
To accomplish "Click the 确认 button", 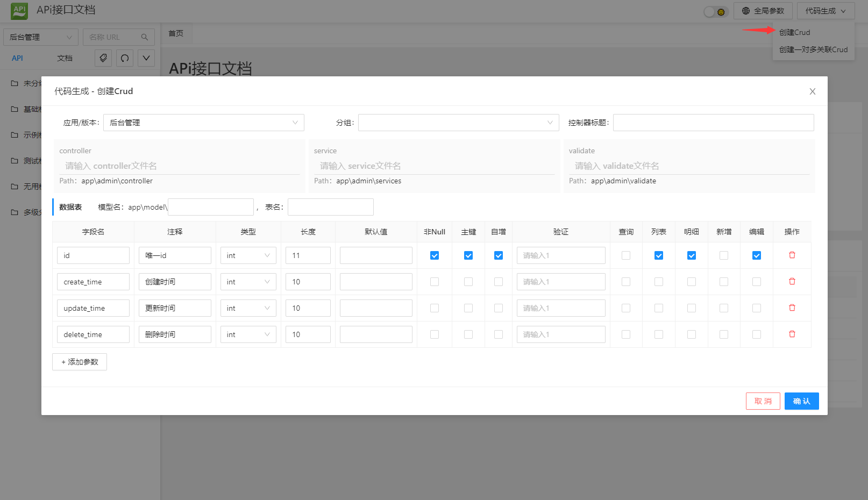I will (801, 401).
